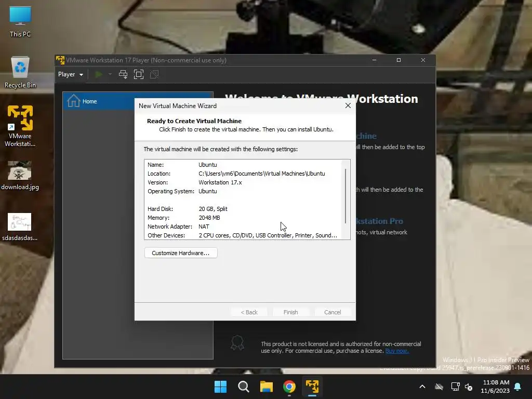Click the green Power On play icon
The image size is (532, 399).
(99, 74)
